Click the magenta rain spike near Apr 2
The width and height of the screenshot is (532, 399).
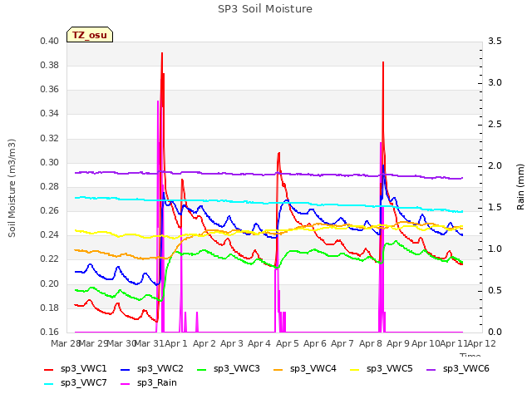point(197,322)
